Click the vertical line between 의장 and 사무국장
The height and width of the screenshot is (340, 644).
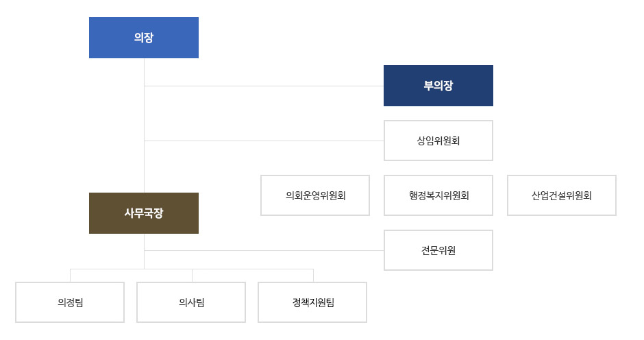point(144,125)
